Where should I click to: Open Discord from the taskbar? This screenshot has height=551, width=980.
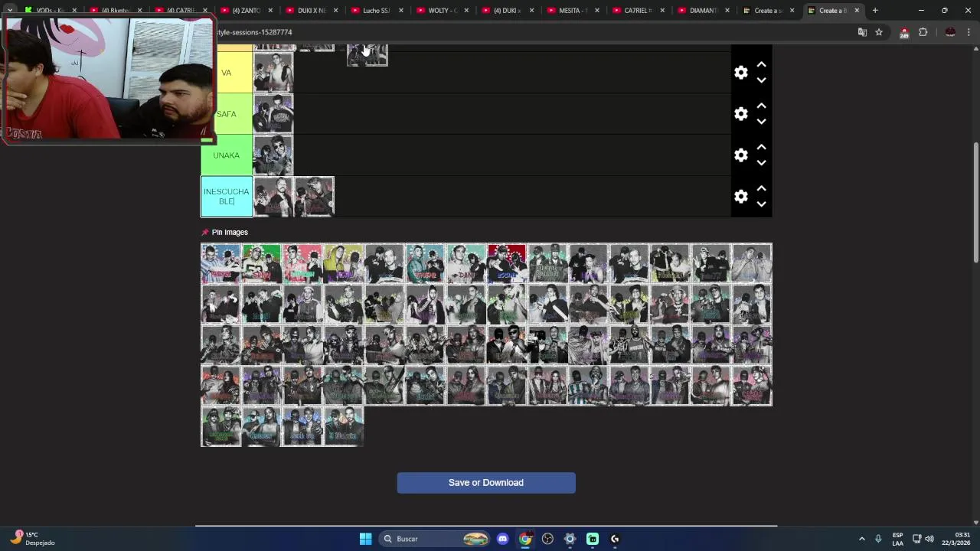[x=502, y=539]
